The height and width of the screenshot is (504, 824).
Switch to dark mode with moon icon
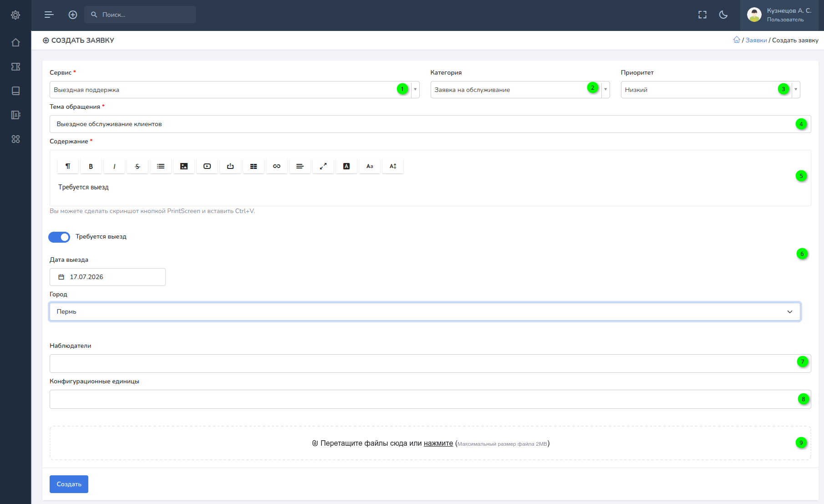[x=723, y=15]
